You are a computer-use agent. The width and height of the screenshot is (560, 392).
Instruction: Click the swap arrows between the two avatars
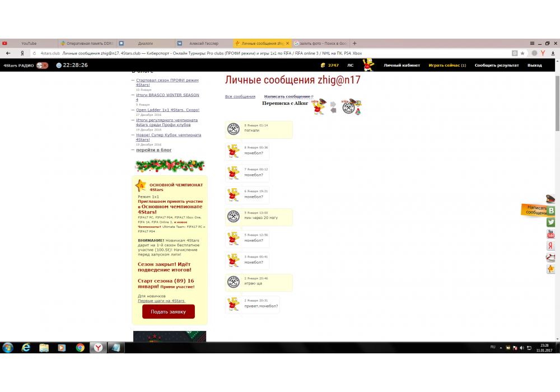click(x=333, y=107)
